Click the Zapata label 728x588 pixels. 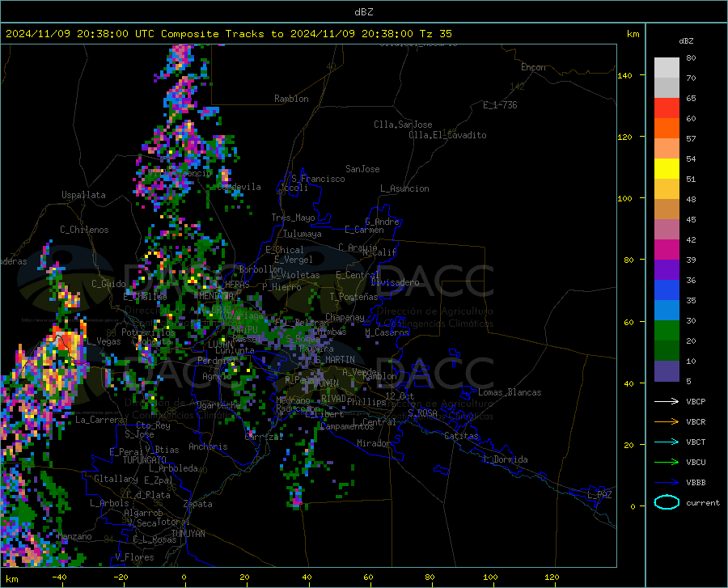pyautogui.click(x=198, y=504)
